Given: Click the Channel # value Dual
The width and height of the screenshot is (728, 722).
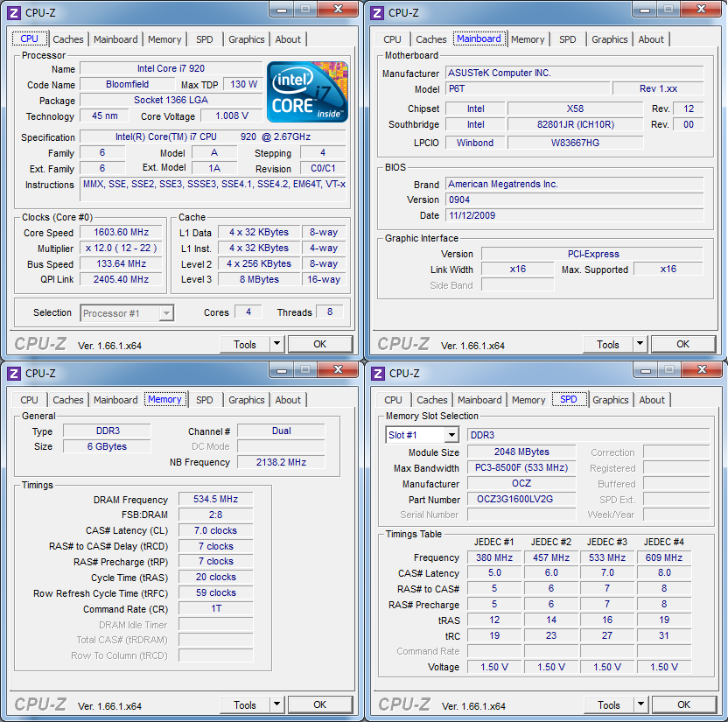Looking at the screenshot, I should [282, 431].
